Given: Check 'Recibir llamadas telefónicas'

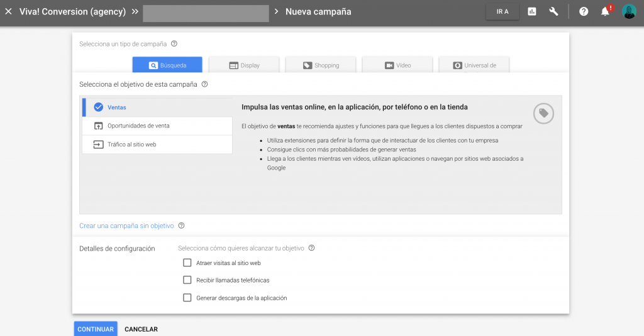Looking at the screenshot, I should (187, 280).
